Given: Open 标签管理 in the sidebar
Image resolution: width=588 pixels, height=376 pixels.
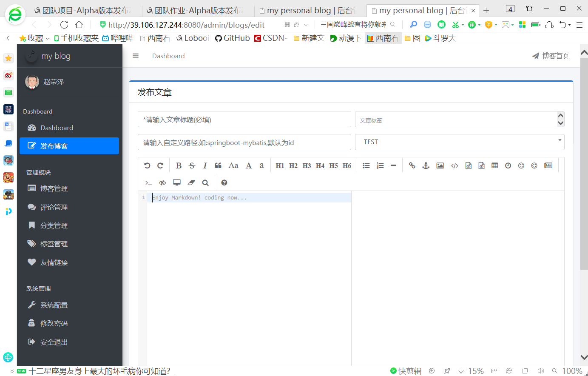Looking at the screenshot, I should (69, 244).
